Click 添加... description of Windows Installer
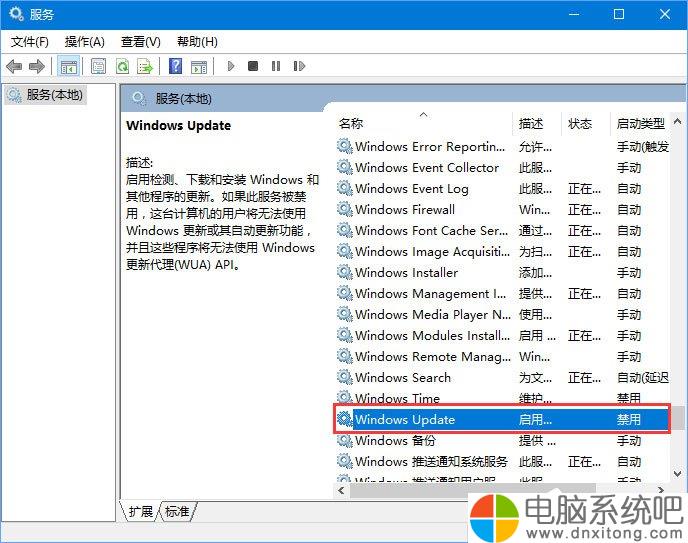Image resolution: width=688 pixels, height=543 pixels. pos(535,273)
